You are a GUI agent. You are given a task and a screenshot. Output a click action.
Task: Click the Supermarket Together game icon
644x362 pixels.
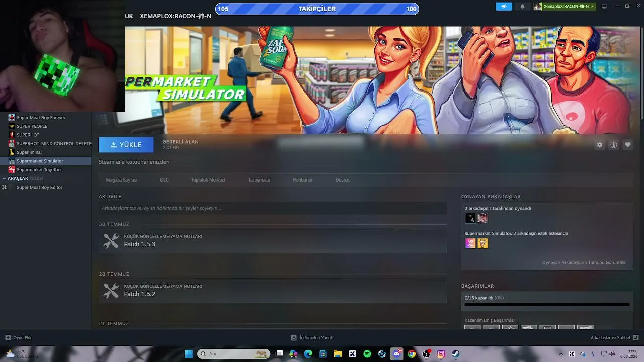(x=12, y=169)
